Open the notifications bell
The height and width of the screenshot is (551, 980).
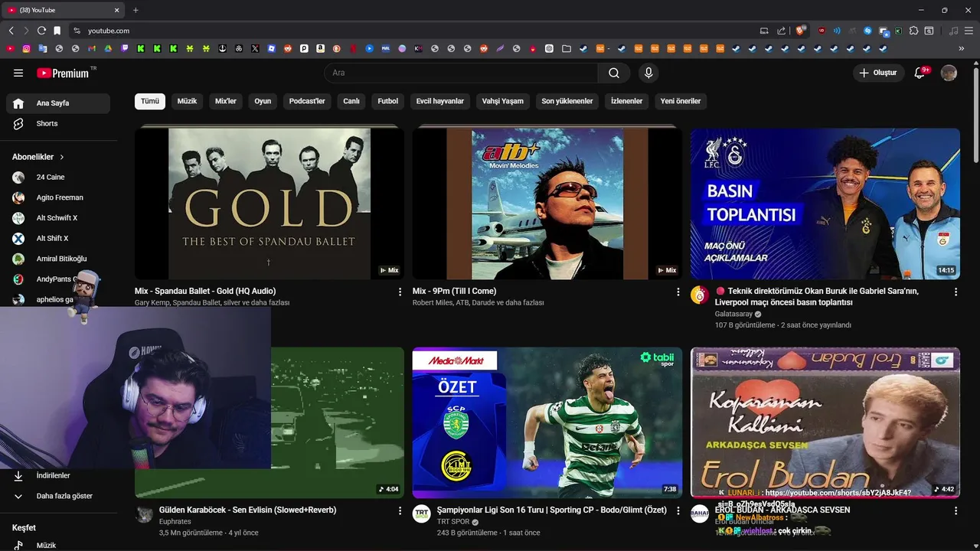(920, 73)
